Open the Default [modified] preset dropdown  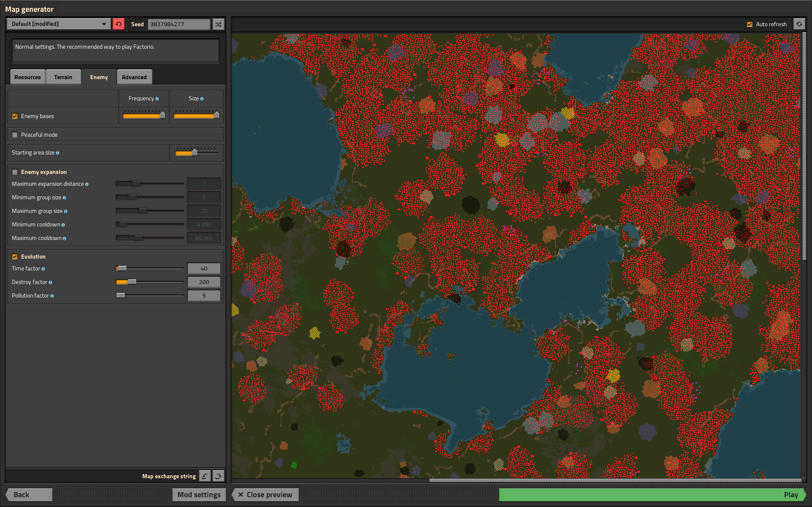(59, 24)
